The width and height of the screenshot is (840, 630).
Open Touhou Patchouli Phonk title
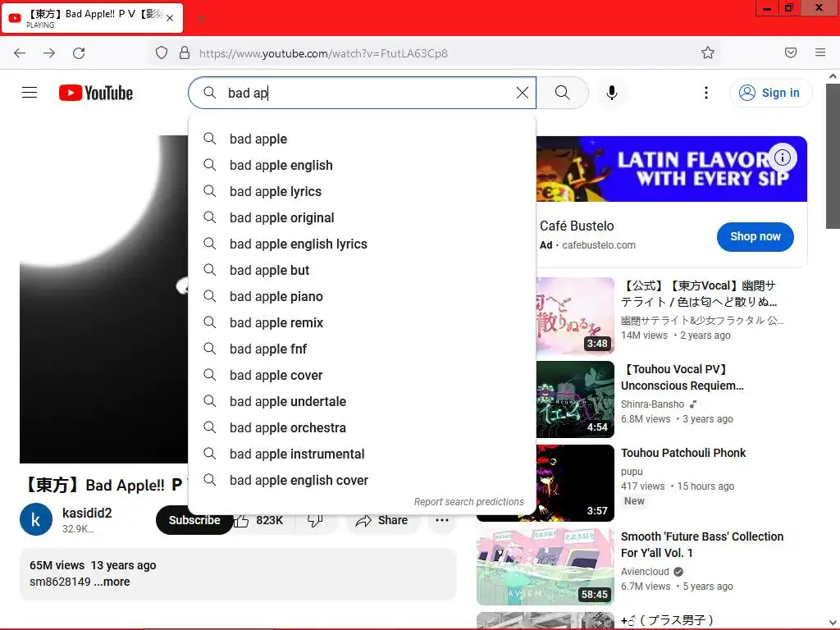(683, 453)
